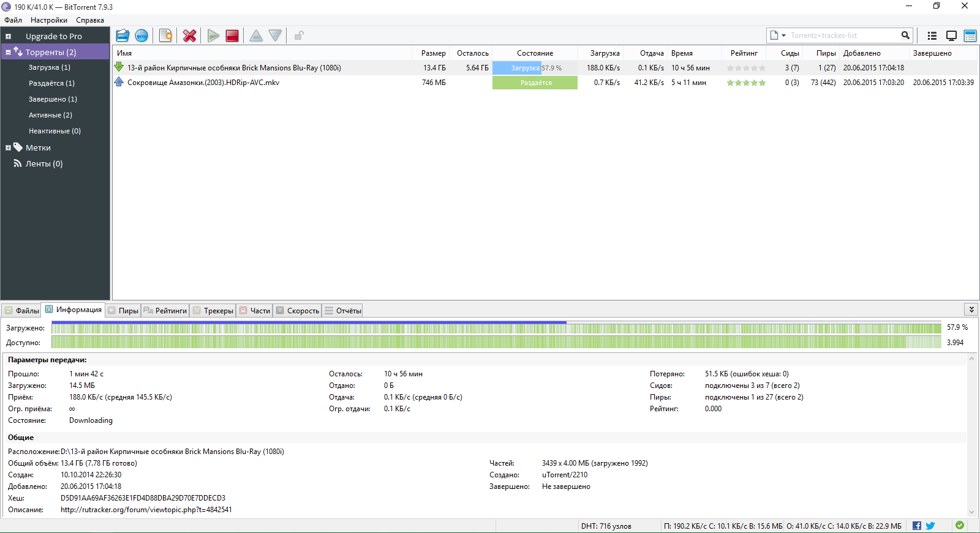This screenshot has width=980, height=533.
Task: Click Add Torrent from URL globe icon
Action: pyautogui.click(x=141, y=35)
